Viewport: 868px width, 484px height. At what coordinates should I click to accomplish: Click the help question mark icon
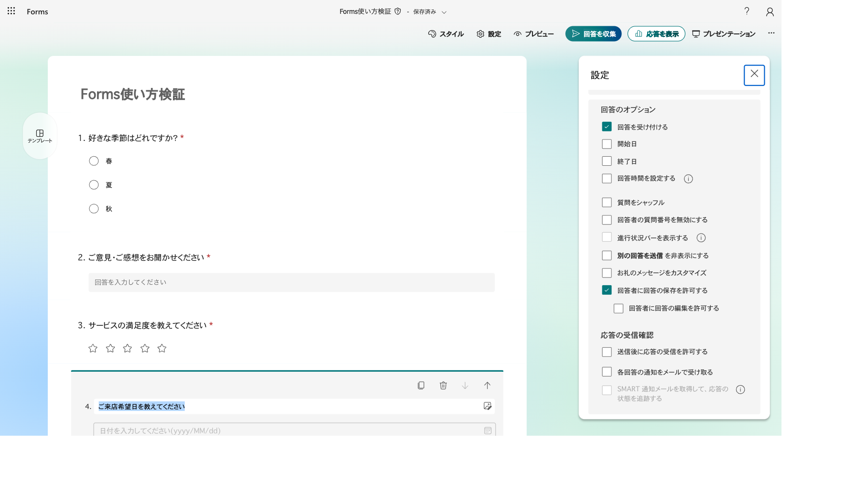click(747, 11)
